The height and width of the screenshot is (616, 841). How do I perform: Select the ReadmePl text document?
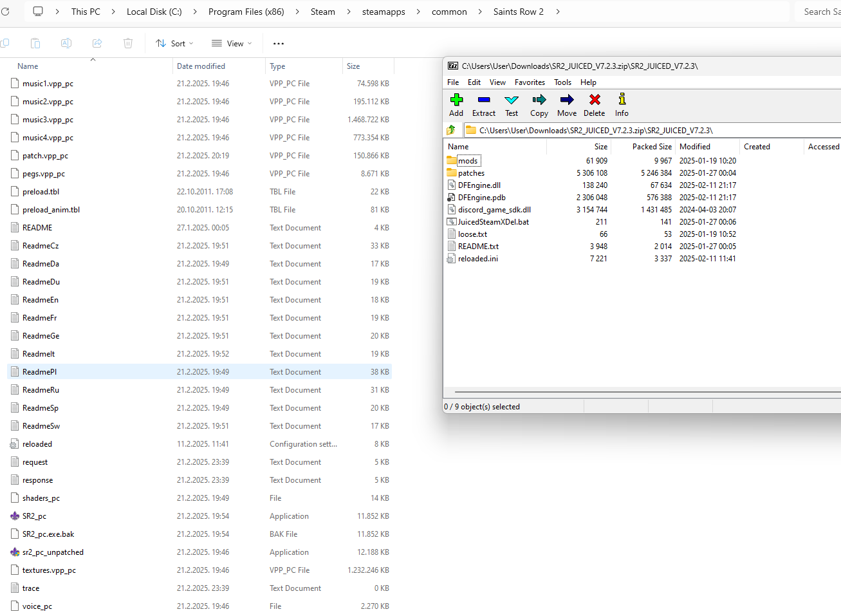coord(199,372)
